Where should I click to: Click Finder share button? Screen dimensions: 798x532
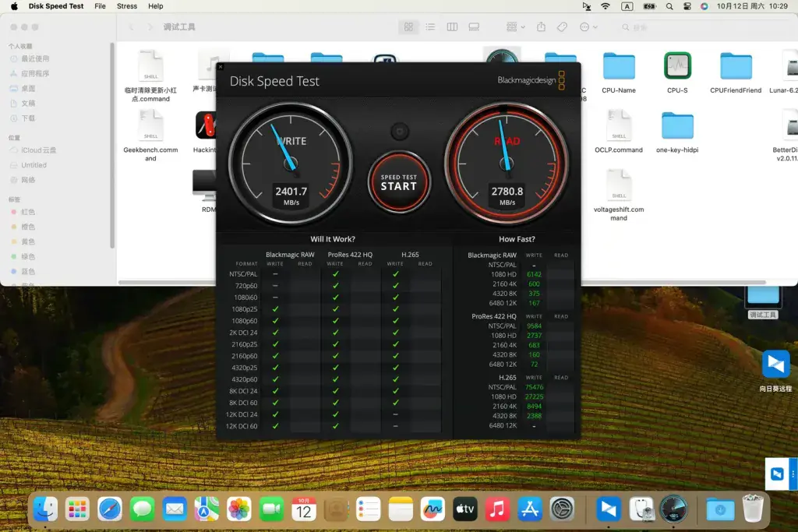point(541,27)
